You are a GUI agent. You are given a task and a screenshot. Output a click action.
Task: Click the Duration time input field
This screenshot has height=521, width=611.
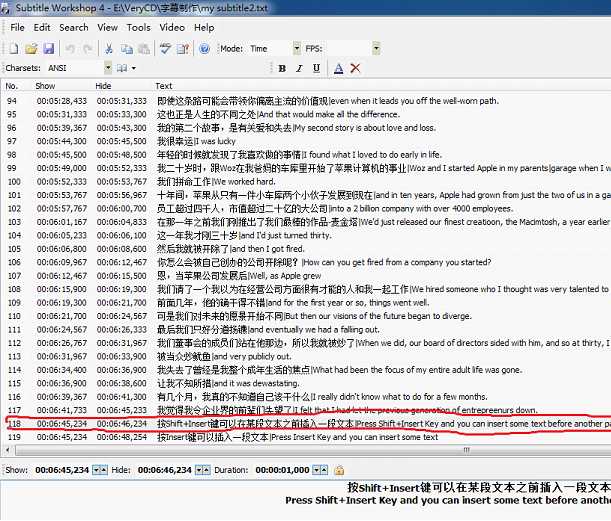(x=283, y=470)
